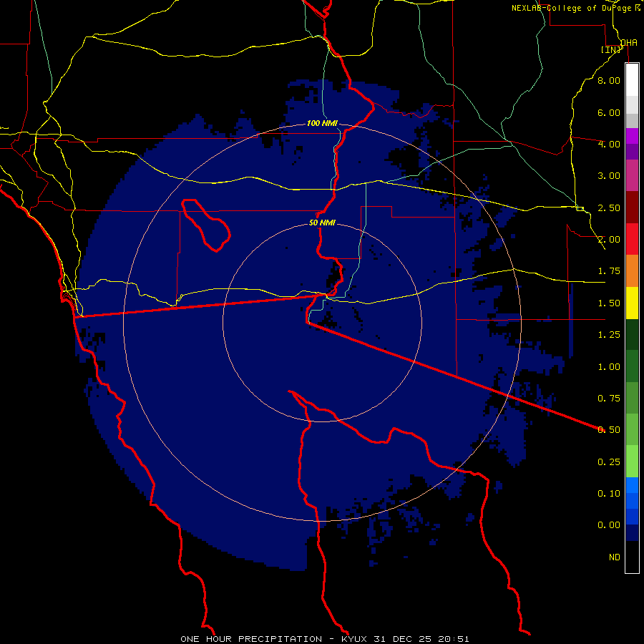Select the bright red 2.00 legend swatch

[x=632, y=239]
